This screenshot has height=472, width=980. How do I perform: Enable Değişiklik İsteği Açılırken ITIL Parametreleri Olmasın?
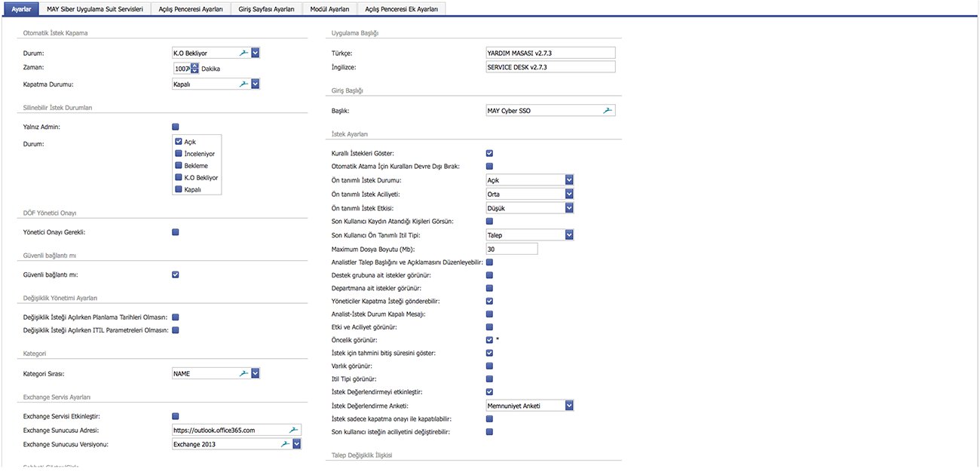tap(176, 329)
